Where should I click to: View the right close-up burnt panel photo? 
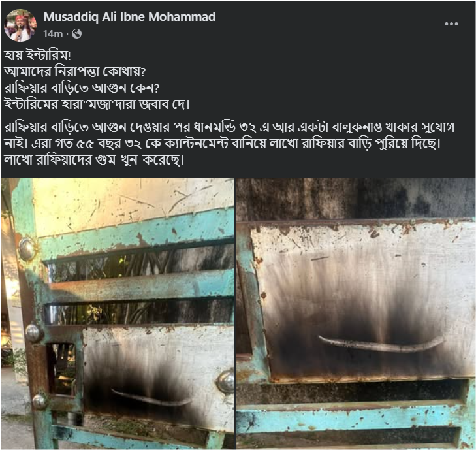pyautogui.click(x=356, y=313)
